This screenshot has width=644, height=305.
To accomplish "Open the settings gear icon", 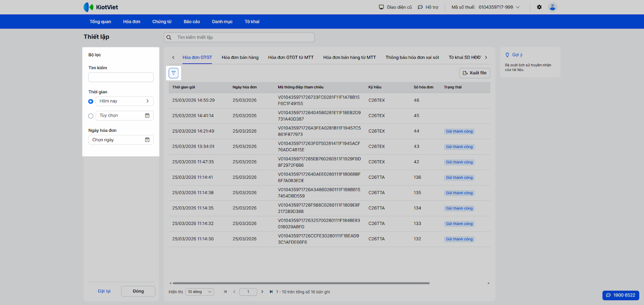I will (539, 7).
